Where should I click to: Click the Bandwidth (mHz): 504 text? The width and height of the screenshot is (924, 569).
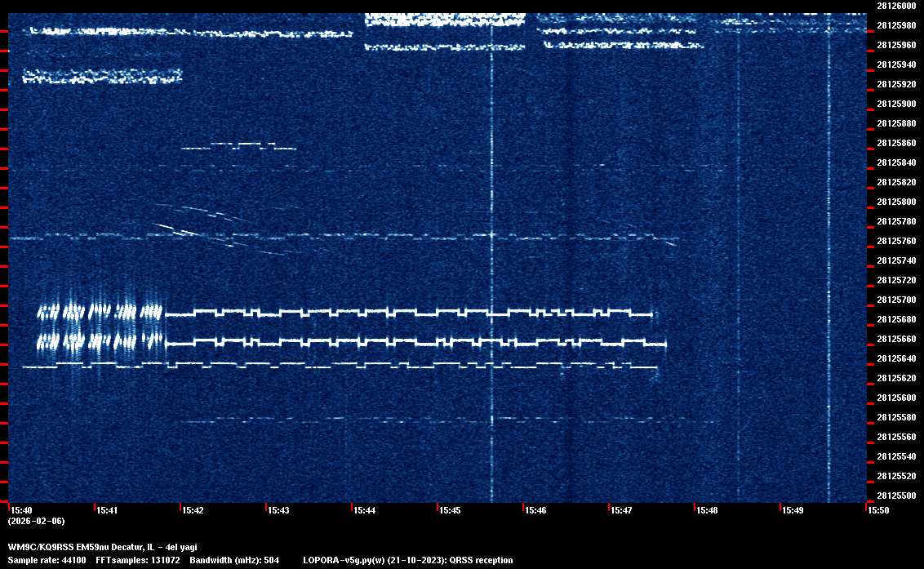click(x=234, y=560)
